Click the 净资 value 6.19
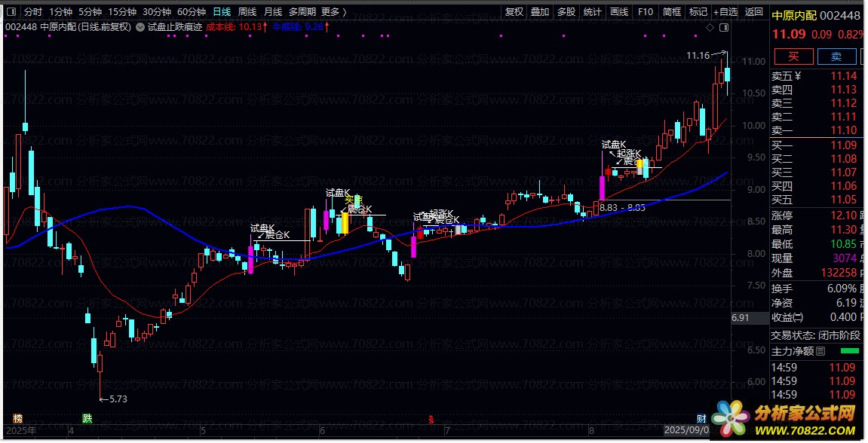Screen dimensions: 868x443 [x=846, y=303]
